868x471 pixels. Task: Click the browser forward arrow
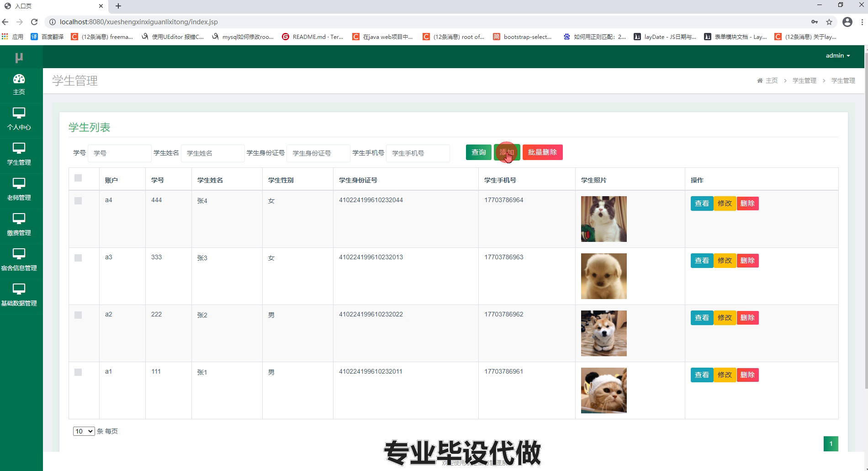(20, 22)
